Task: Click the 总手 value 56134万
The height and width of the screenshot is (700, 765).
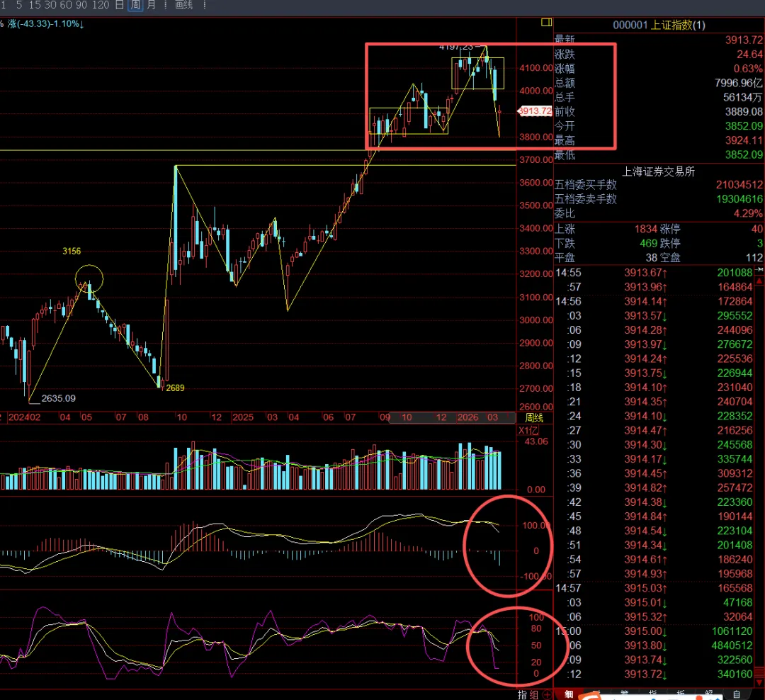Action: tap(742, 98)
